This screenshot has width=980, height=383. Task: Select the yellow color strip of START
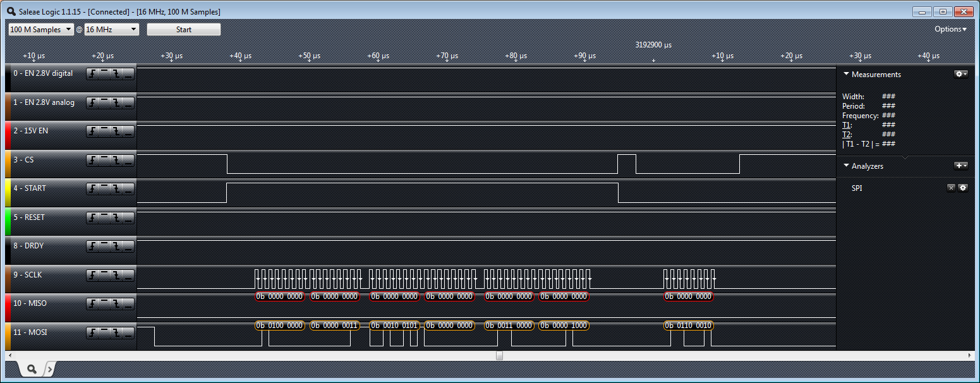[8, 193]
